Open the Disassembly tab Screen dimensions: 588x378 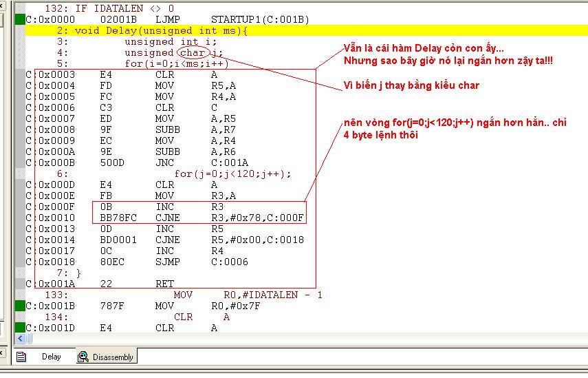click(107, 357)
